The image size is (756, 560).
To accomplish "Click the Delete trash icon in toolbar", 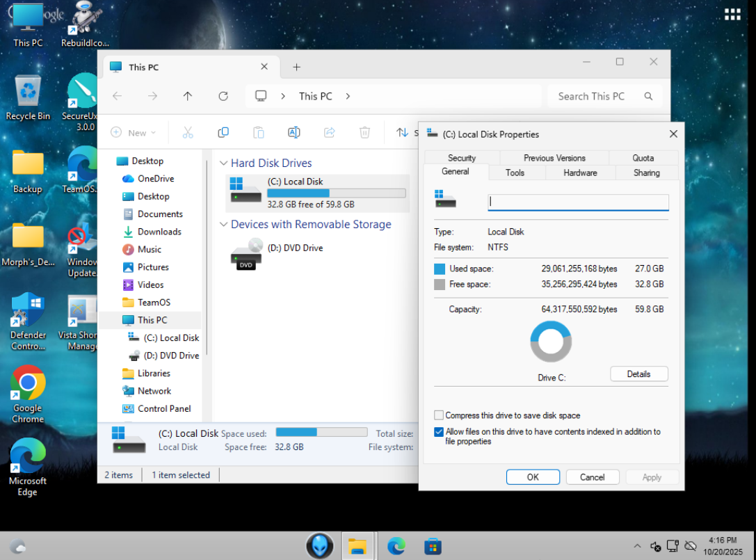I will [364, 132].
